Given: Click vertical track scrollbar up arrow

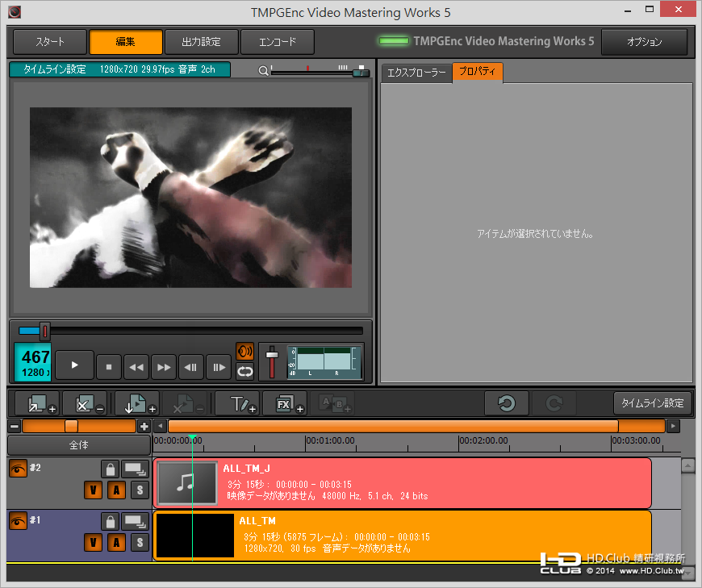Looking at the screenshot, I should pos(687,466).
